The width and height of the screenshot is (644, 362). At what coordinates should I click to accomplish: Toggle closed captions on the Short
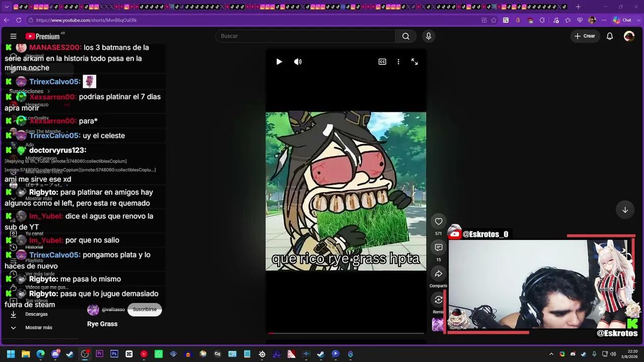coord(382,61)
